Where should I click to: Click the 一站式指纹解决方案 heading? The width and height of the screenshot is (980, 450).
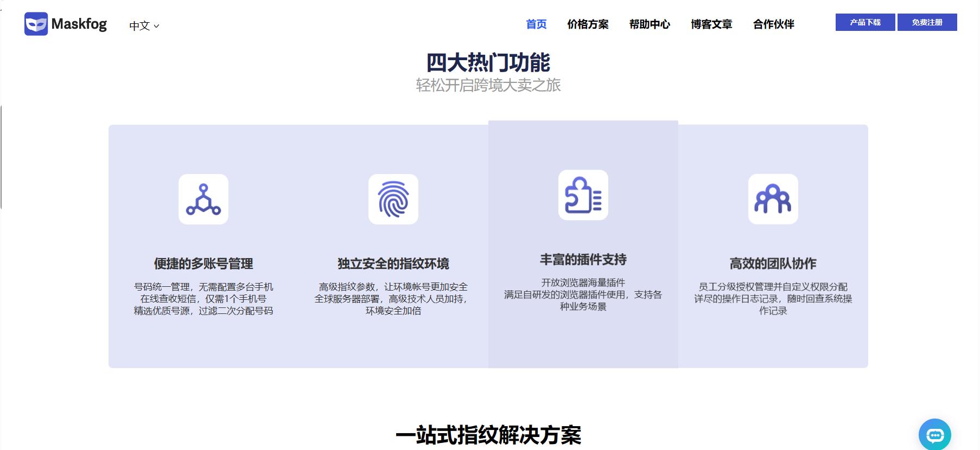click(488, 435)
